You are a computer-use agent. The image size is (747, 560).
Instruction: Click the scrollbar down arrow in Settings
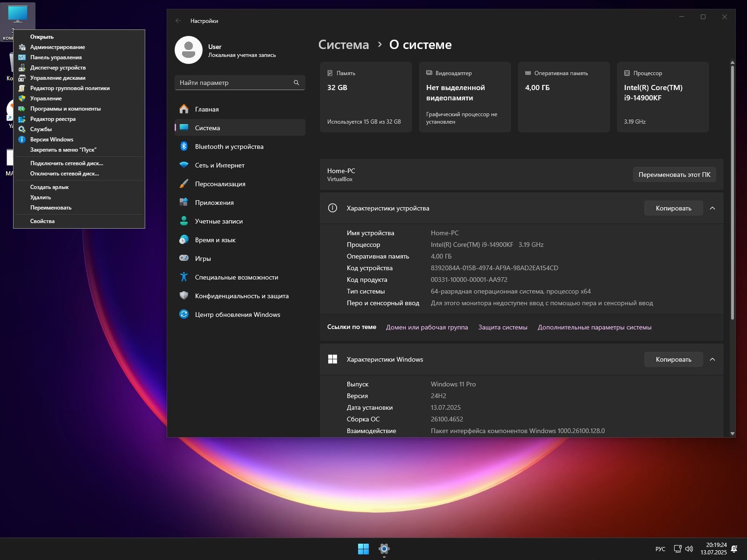click(733, 434)
